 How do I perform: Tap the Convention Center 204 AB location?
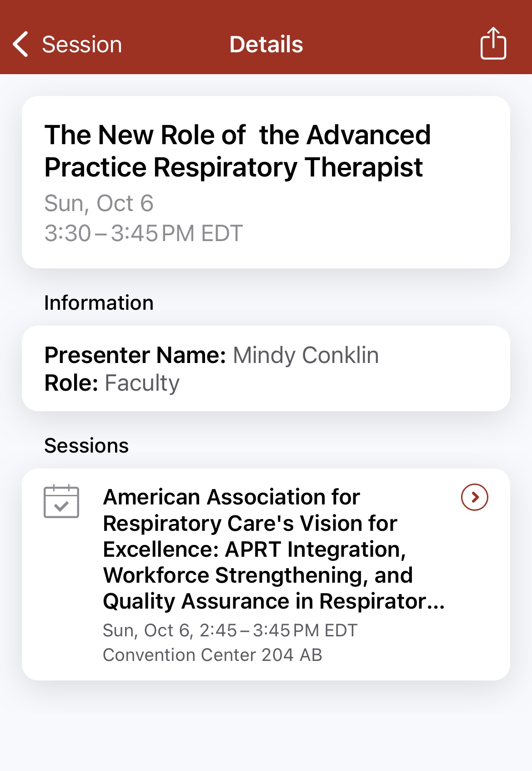[x=212, y=655]
